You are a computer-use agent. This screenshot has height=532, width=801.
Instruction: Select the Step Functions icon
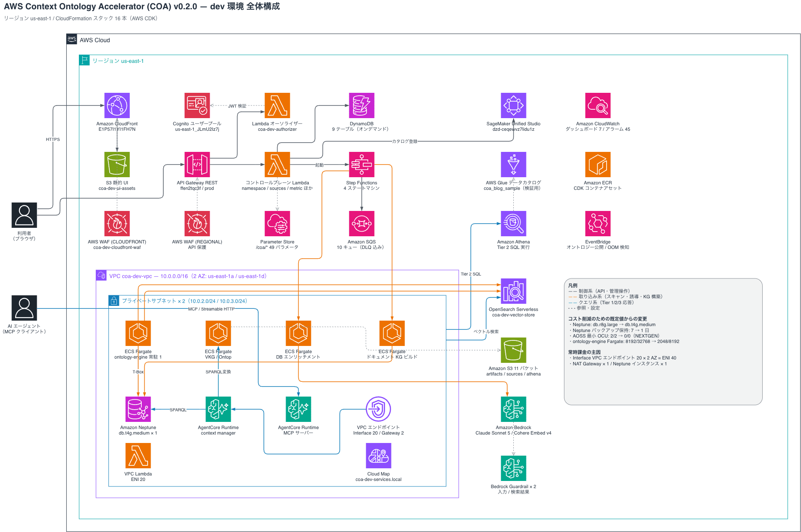coord(361,165)
